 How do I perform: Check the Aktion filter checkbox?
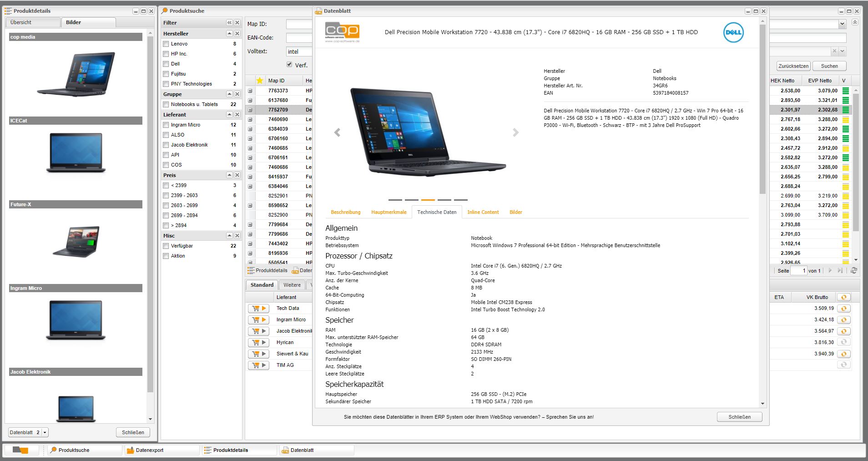(166, 256)
